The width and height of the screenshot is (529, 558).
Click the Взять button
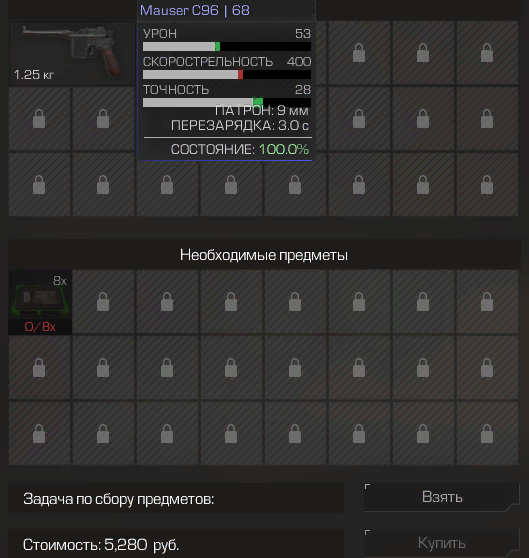[x=442, y=497]
